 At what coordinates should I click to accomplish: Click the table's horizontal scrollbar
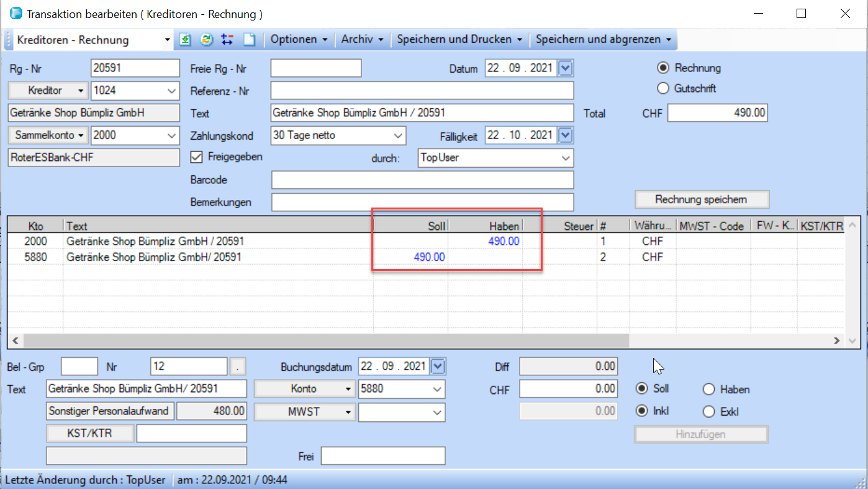tap(326, 340)
